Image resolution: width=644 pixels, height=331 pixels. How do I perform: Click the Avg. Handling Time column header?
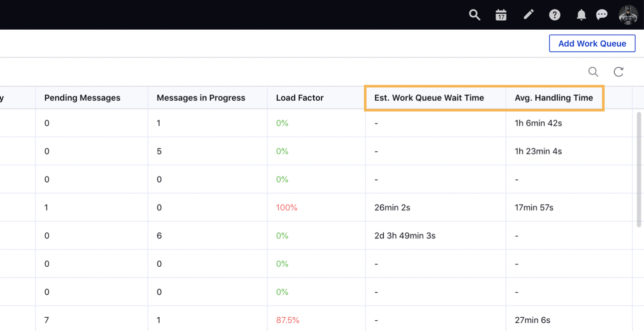[554, 98]
